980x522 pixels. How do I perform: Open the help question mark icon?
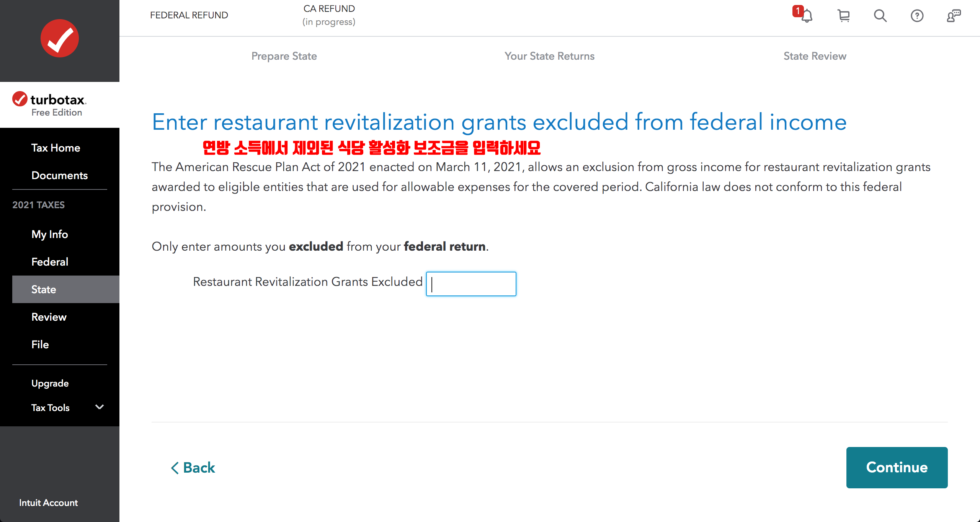917,16
